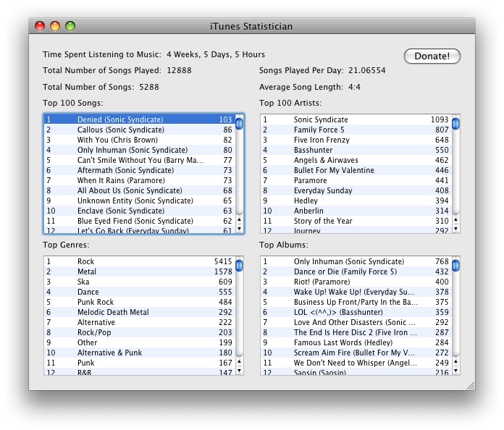
Task: Select song Aftermath (Sonic Syndicate)
Action: click(x=140, y=170)
